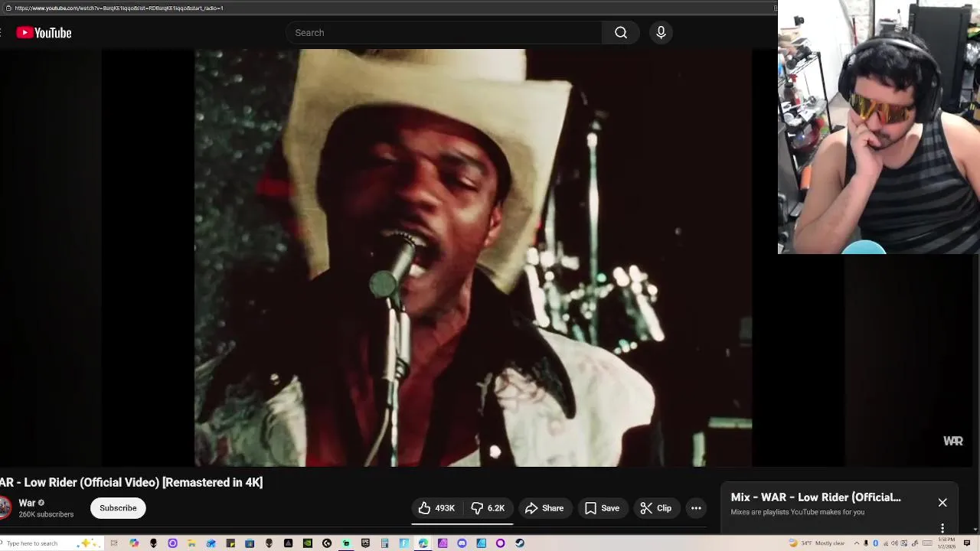Expand hidden system tray icons chevron

pos(857,543)
